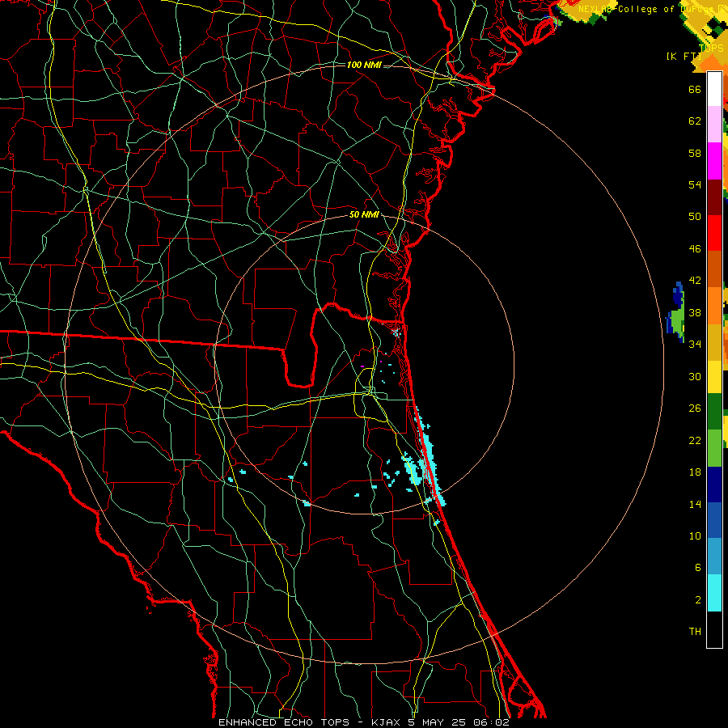
Task: Click the legend value 26
Action: point(695,408)
